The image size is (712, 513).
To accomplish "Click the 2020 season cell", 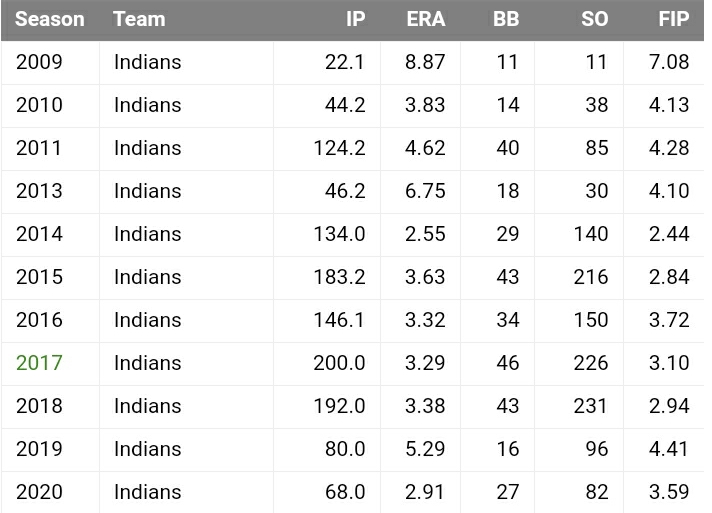I will point(39,492).
